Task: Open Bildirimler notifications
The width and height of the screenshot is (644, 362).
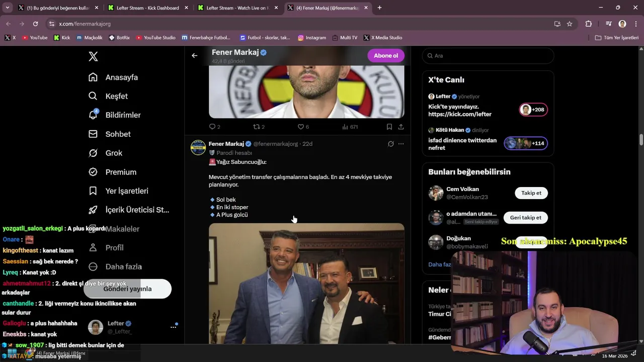Action: pos(115,115)
